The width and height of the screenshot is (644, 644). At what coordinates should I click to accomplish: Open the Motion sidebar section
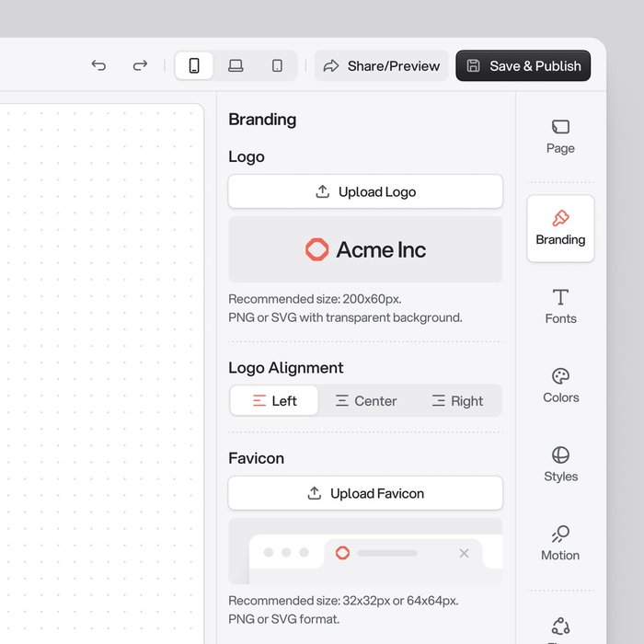[x=560, y=544]
